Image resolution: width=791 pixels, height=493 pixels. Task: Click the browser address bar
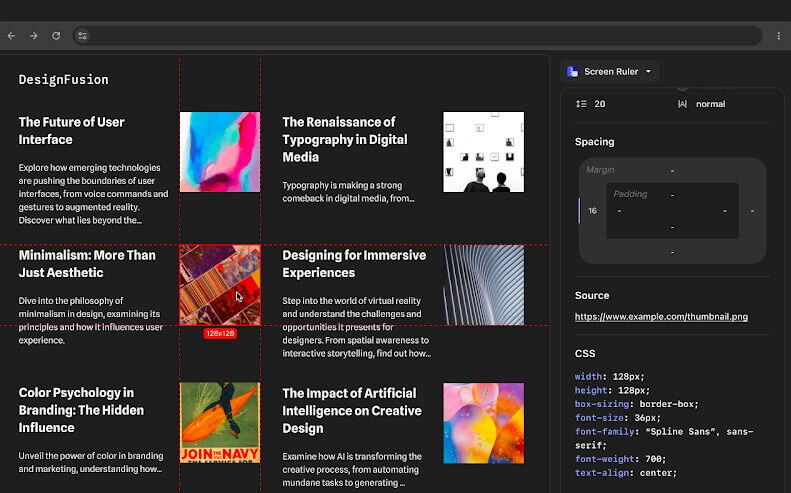[400, 36]
